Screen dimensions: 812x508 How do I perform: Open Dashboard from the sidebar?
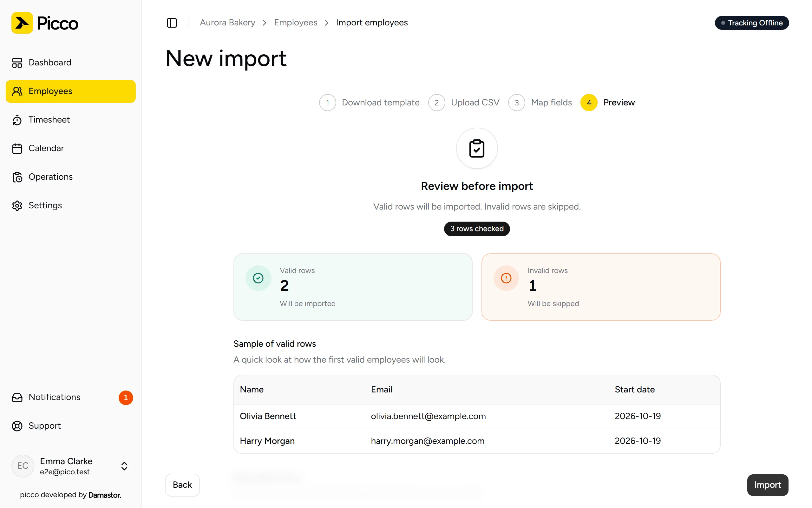tap(71, 63)
